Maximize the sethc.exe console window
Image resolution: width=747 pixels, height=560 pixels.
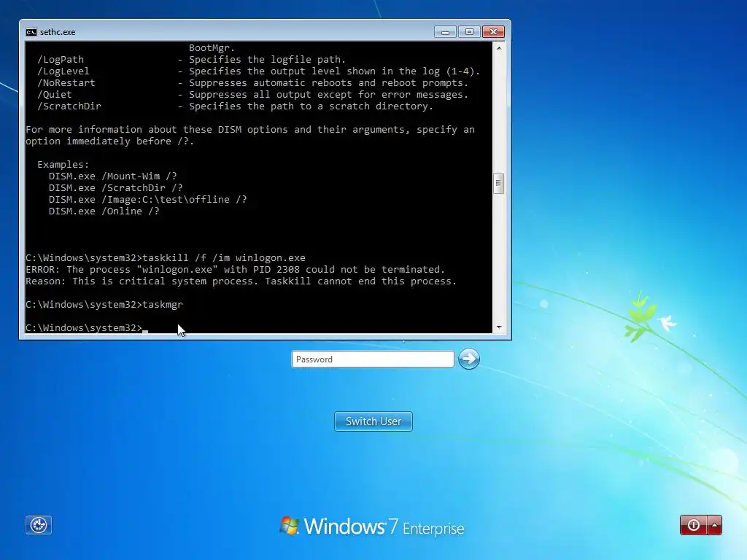click(469, 32)
